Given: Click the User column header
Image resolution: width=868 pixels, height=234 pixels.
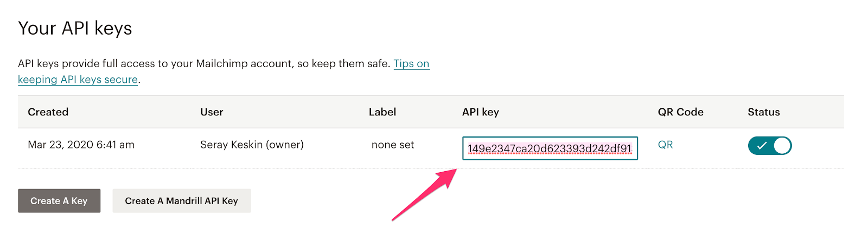Looking at the screenshot, I should pos(212,112).
